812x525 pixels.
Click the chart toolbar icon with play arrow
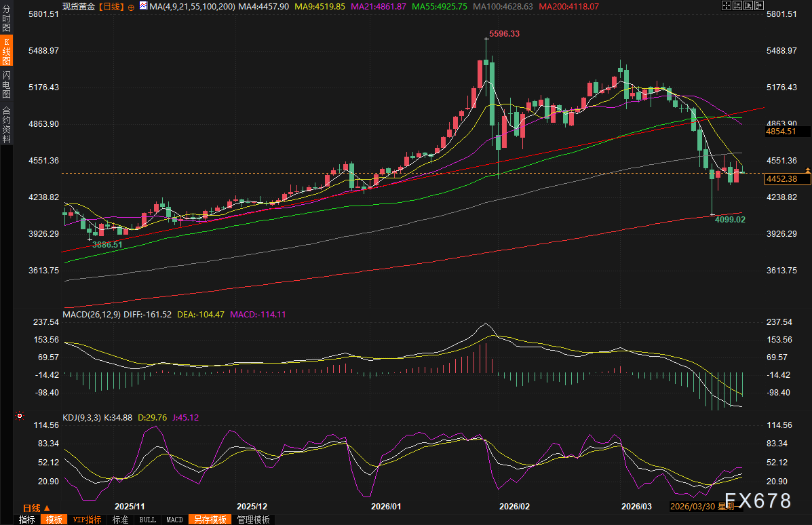click(748, 5)
